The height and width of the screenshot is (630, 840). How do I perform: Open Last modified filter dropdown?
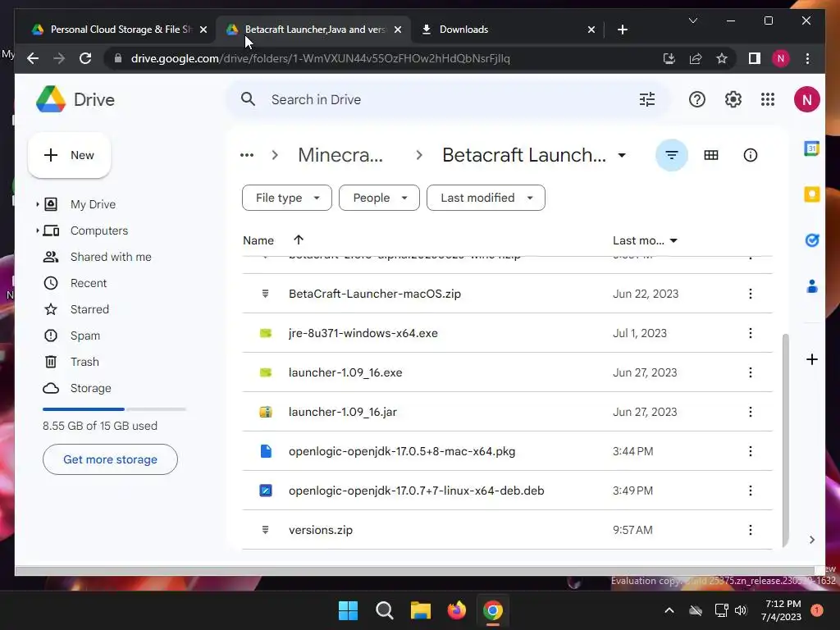[486, 198]
